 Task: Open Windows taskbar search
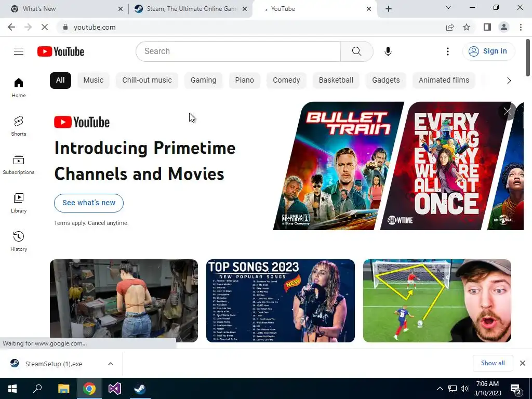pyautogui.click(x=37, y=389)
